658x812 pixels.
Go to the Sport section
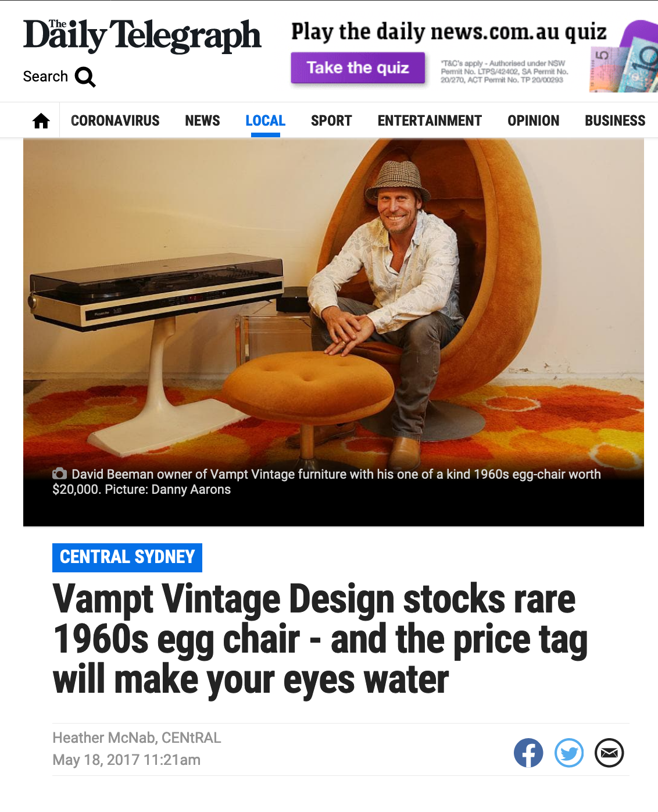[x=331, y=120]
